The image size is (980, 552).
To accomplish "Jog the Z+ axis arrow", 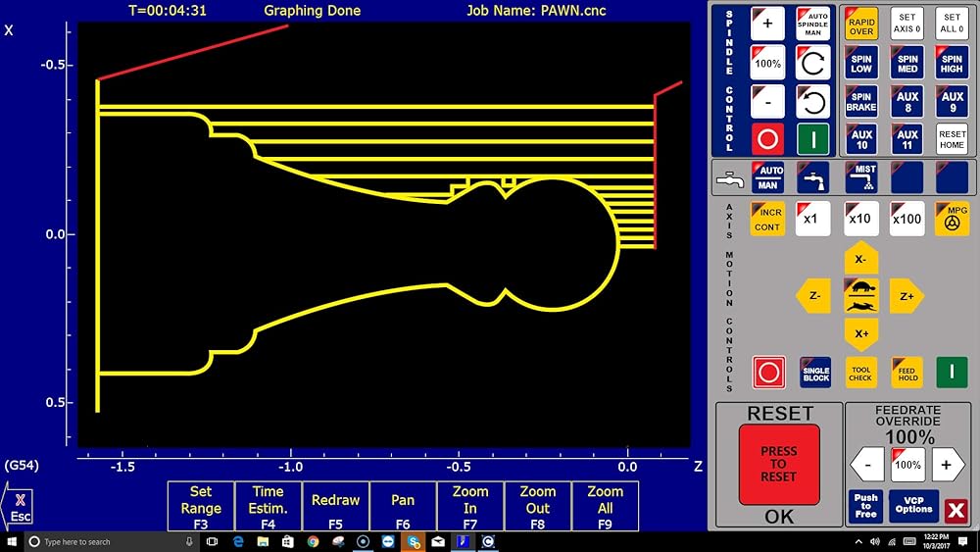I will click(906, 296).
